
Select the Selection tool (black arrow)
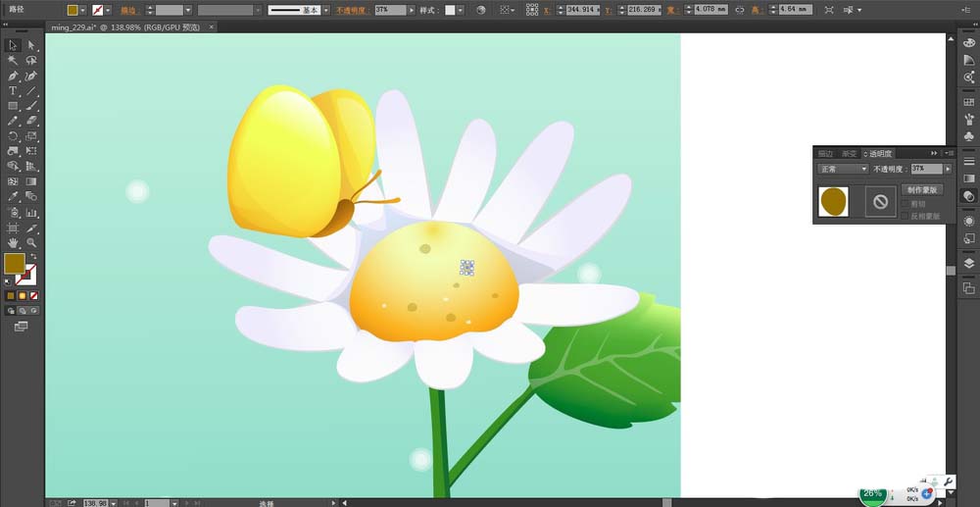coord(13,45)
